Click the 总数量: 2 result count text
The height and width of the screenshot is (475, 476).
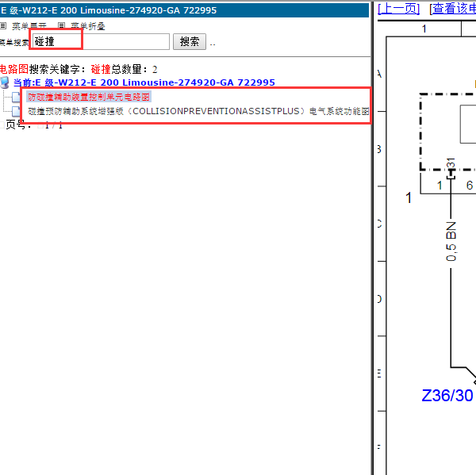point(134,69)
